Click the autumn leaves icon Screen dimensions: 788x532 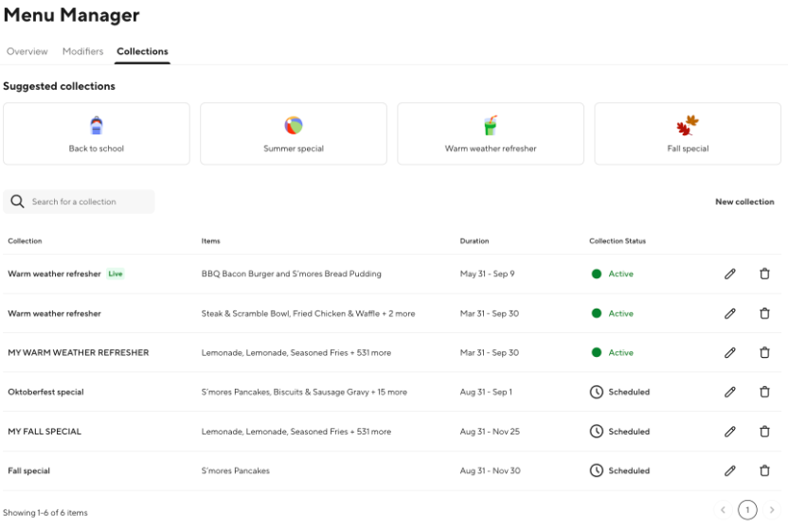(x=688, y=125)
